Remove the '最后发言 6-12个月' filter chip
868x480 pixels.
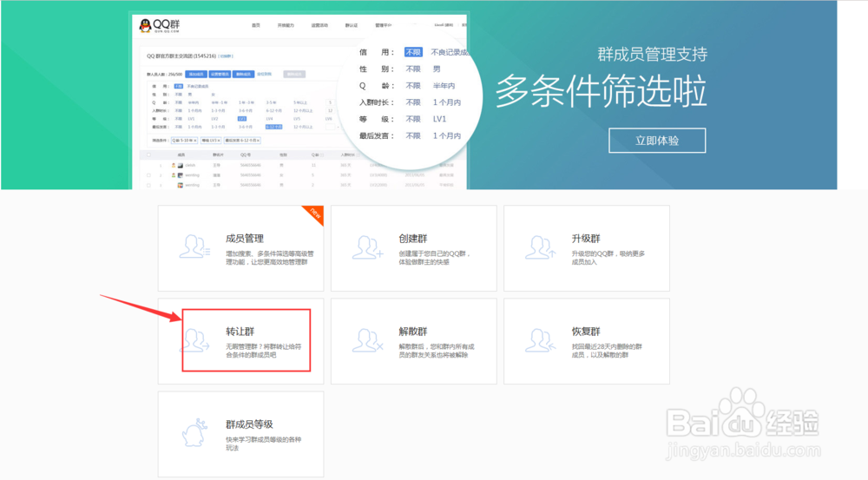[258, 141]
